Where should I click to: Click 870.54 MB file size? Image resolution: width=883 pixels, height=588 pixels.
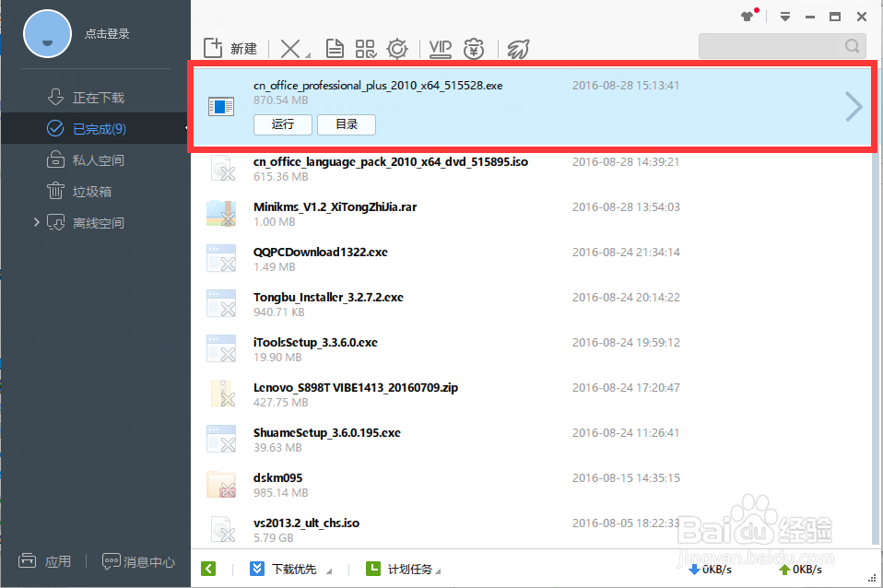point(281,100)
